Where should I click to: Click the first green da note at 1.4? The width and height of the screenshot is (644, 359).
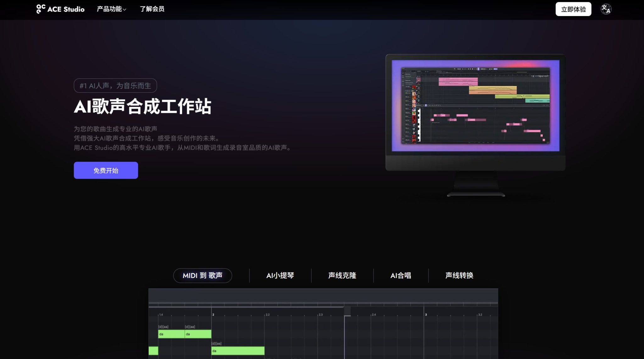pyautogui.click(x=171, y=334)
